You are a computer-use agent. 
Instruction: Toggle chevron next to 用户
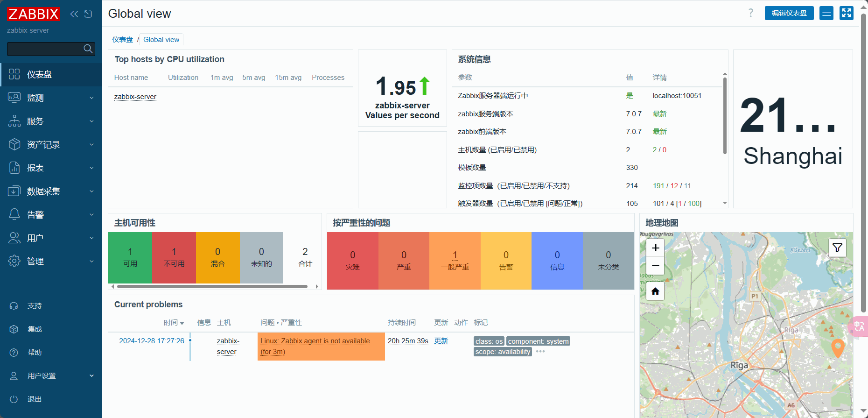tap(91, 238)
